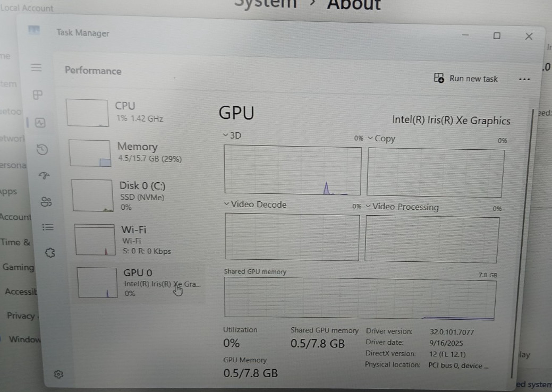
Task: Minimize the Task Manager window
Action: (465, 35)
